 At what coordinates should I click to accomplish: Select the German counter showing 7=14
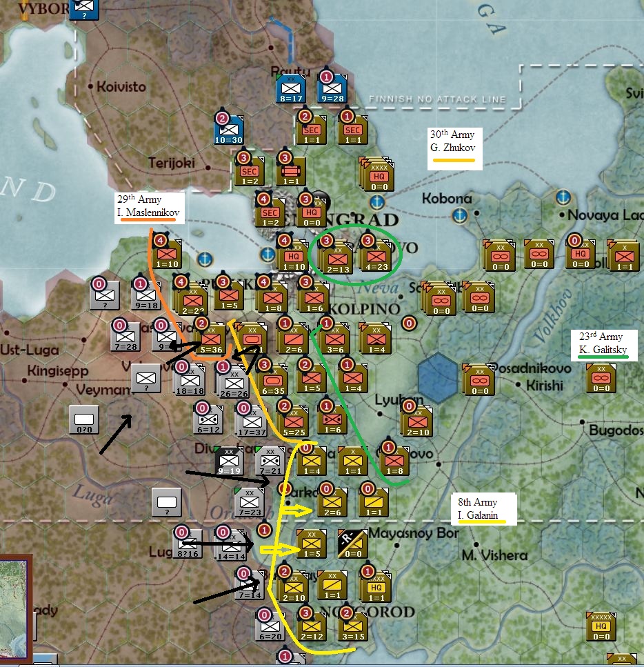click(250, 586)
